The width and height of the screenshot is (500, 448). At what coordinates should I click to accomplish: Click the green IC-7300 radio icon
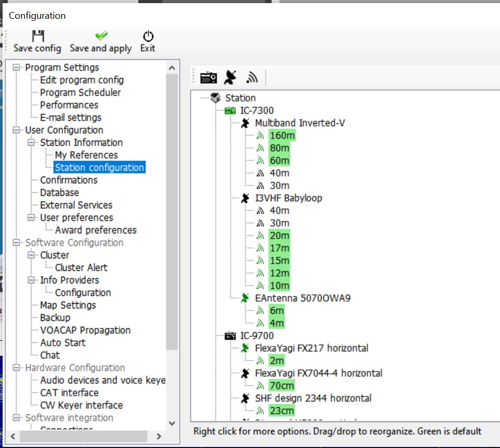point(230,110)
